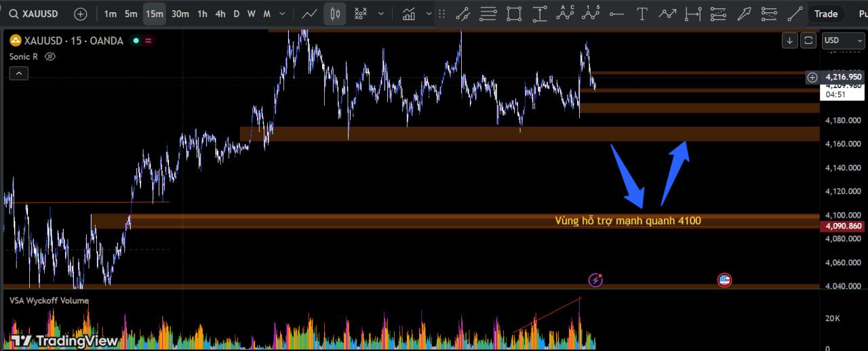Open the Indicators panel icon
The height and width of the screenshot is (351, 868).
(408, 14)
